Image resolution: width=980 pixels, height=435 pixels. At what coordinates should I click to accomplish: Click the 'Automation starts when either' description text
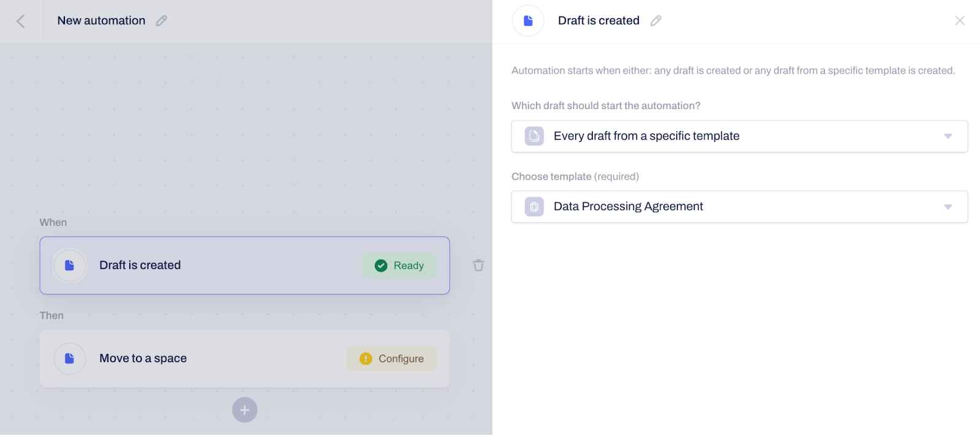(x=733, y=70)
